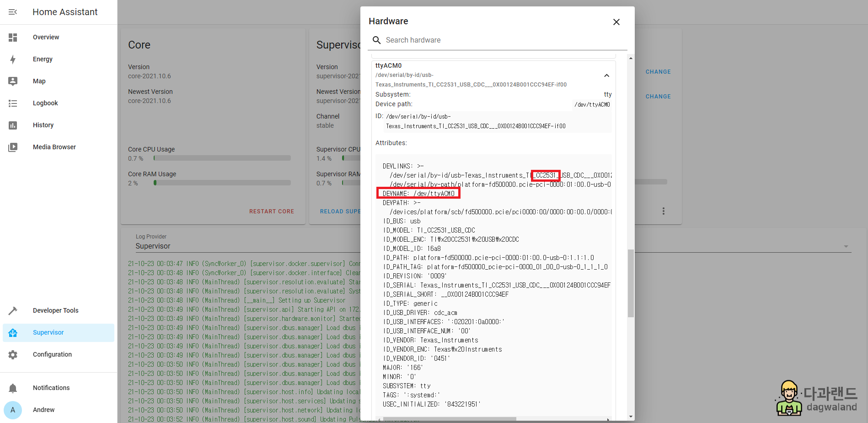Click the attributes horizontal scrollbar

pyautogui.click(x=450, y=419)
